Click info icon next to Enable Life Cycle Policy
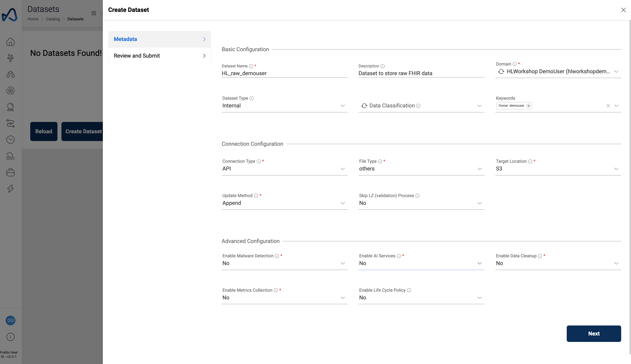 pos(409,290)
